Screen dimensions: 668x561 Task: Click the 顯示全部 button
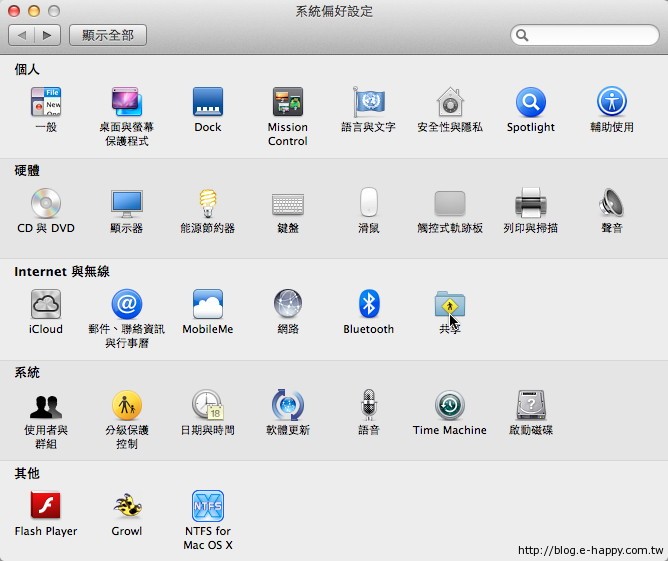(108, 35)
